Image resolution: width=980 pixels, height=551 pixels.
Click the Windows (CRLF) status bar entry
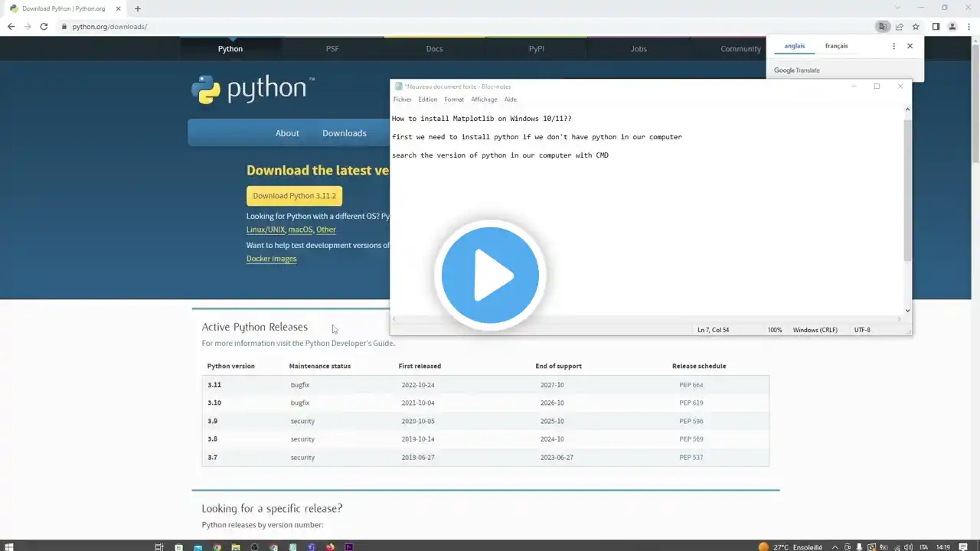click(815, 330)
